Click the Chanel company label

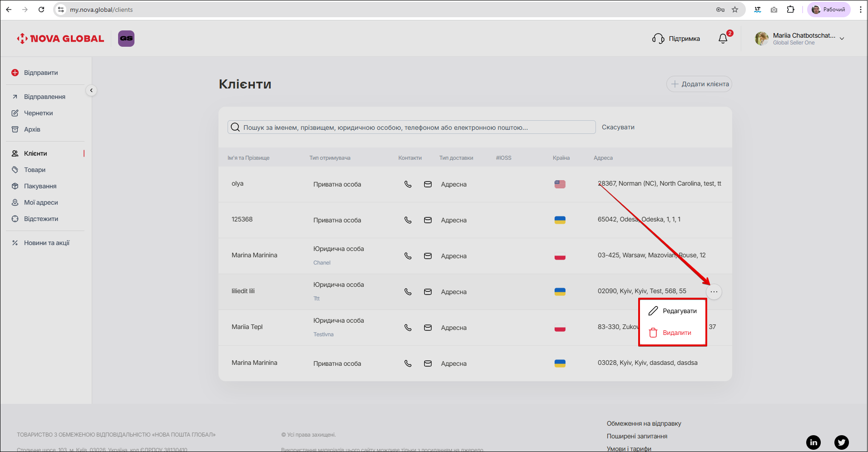(x=322, y=263)
